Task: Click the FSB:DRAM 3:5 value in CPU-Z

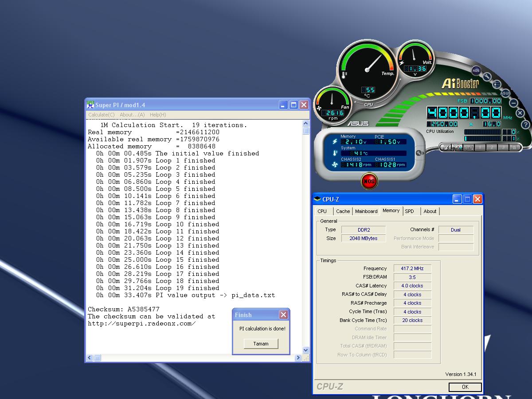Action: click(412, 277)
